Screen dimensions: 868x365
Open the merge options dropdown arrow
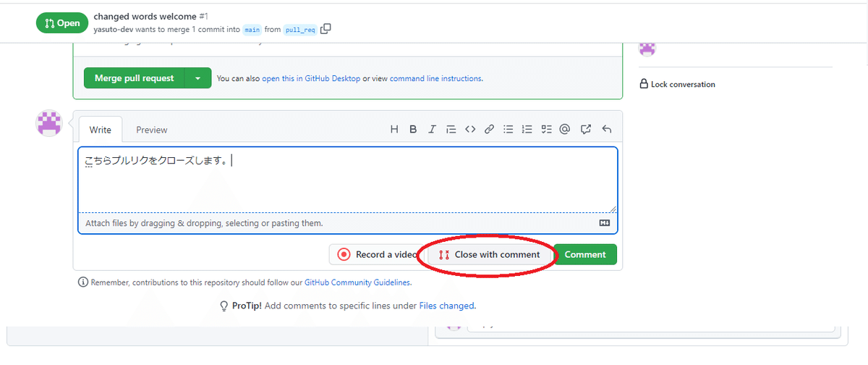click(x=198, y=78)
